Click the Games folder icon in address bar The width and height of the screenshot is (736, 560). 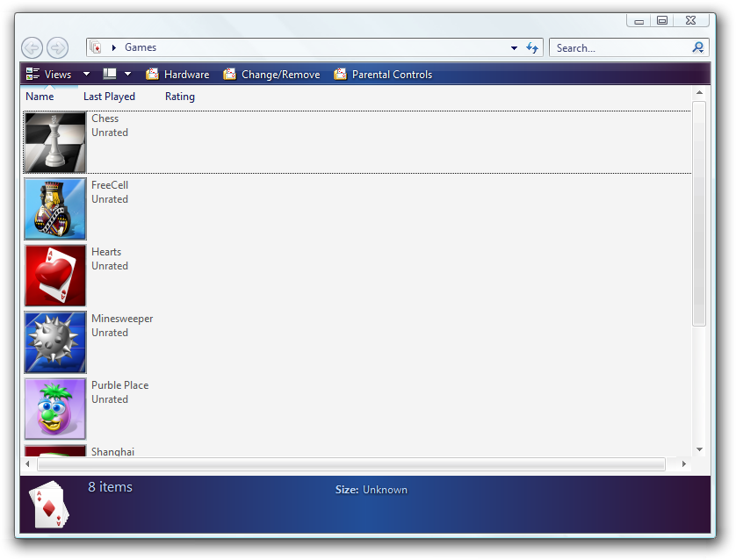(96, 47)
